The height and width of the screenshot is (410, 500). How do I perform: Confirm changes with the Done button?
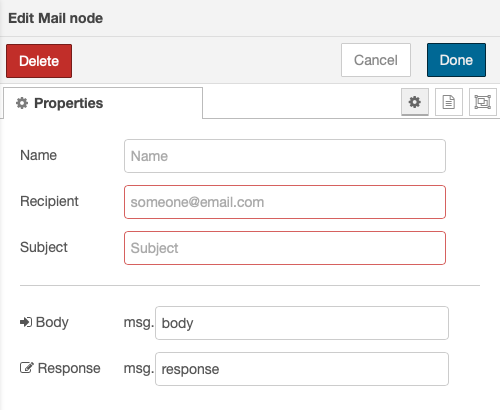click(456, 60)
